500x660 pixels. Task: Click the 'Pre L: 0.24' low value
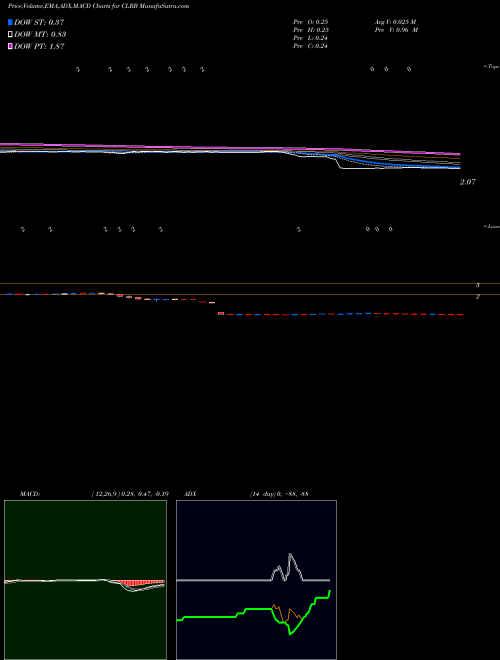pos(310,38)
